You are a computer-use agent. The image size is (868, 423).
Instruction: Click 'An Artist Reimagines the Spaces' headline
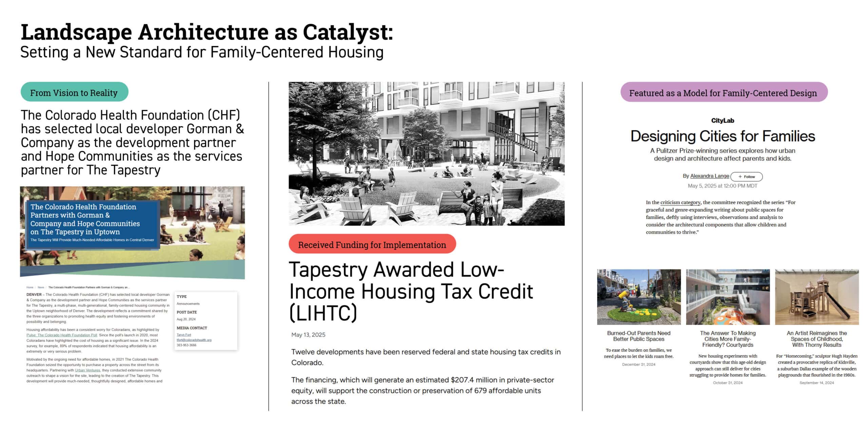(816, 339)
